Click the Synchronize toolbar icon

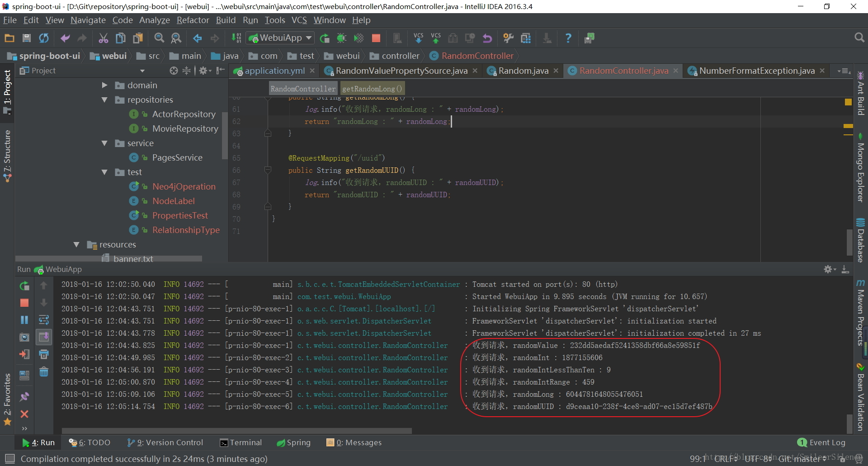point(44,38)
